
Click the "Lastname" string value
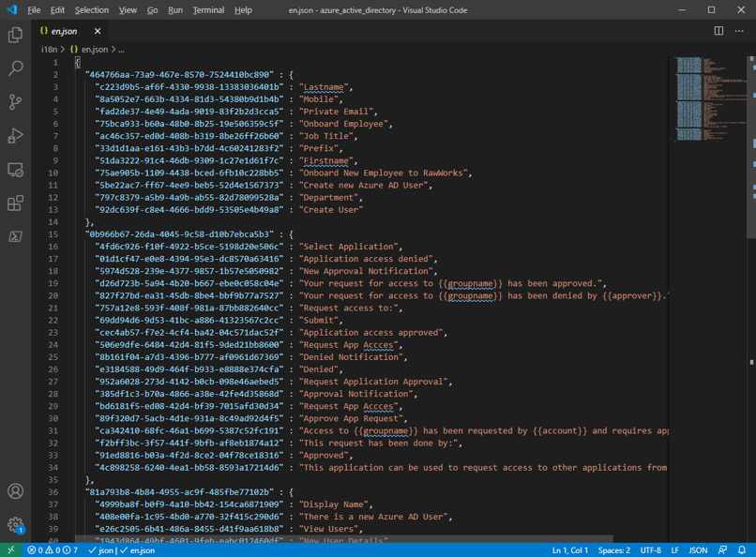(324, 87)
